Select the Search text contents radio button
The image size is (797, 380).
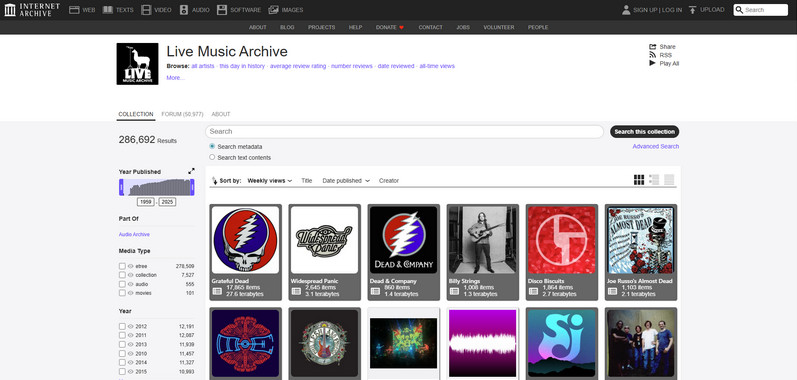212,157
